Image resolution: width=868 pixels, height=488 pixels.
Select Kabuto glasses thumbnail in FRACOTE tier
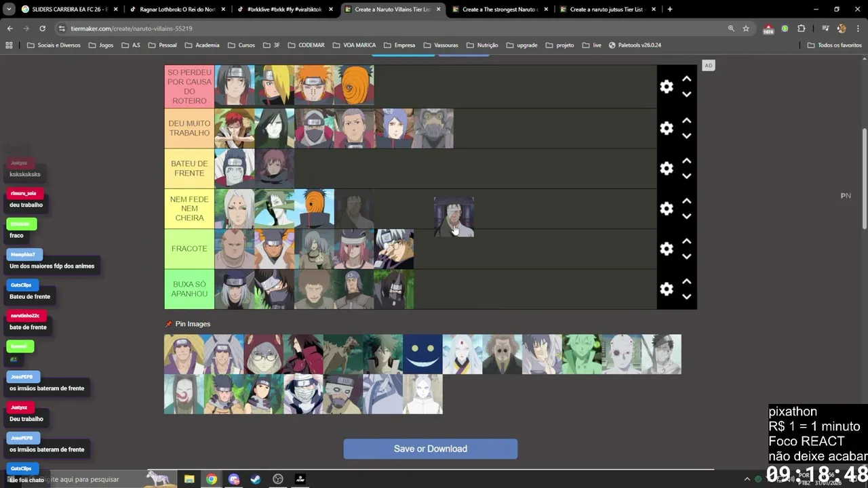point(394,249)
